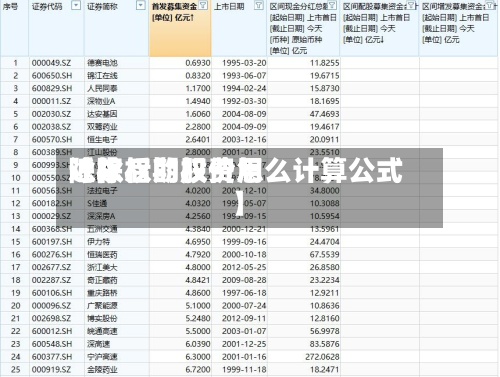
Task: Click the listing date 2009-08-28
Action: click(244, 280)
